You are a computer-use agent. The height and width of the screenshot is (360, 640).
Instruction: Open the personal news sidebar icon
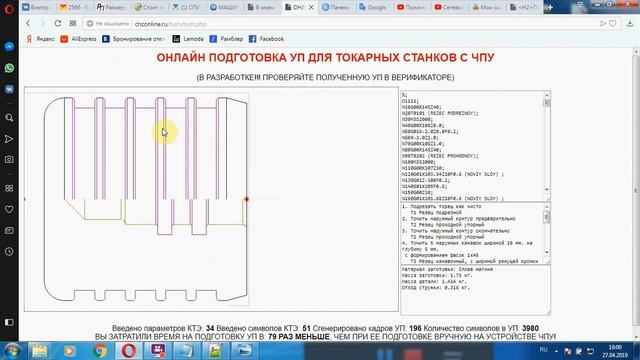(9, 231)
